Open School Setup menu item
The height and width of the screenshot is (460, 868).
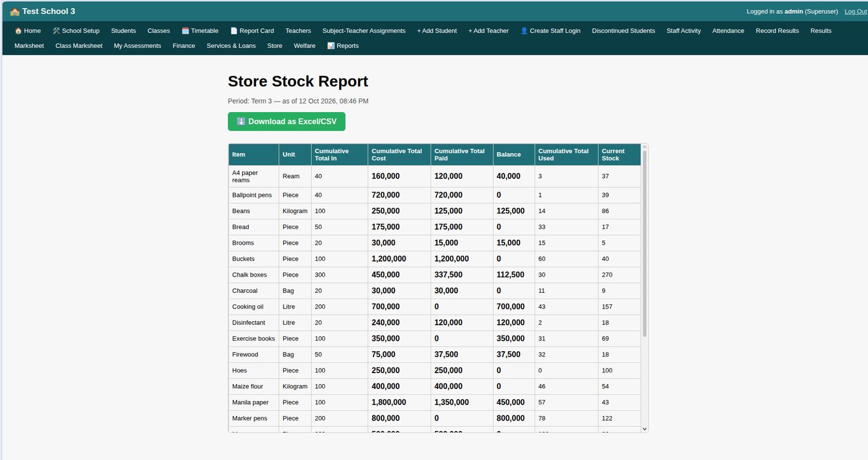coord(76,31)
